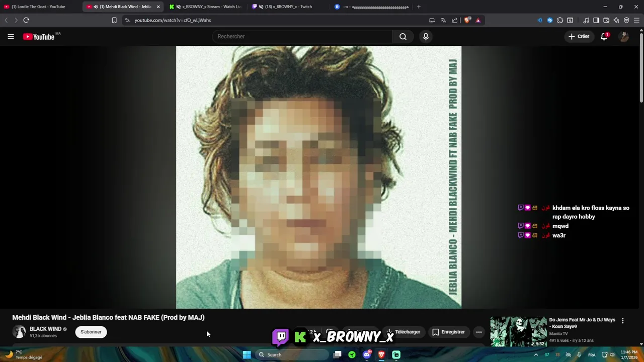Screen dimensions: 644x362
Task: Share this page from the address bar
Action: 455,20
